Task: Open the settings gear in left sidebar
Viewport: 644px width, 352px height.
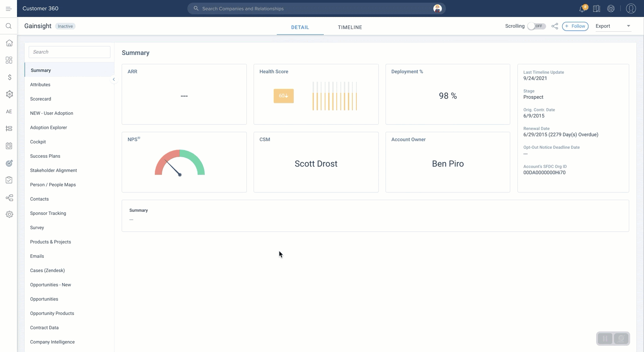Action: coord(9,214)
